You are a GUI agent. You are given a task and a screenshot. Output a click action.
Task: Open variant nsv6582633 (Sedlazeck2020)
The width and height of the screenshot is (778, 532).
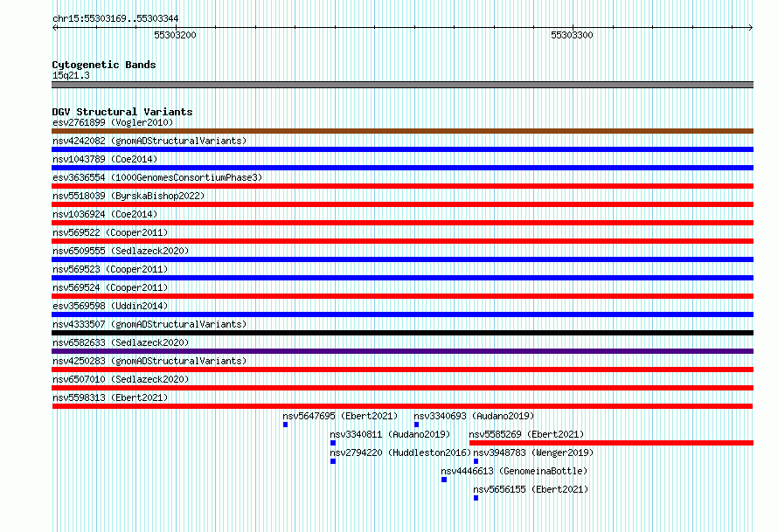tap(121, 342)
